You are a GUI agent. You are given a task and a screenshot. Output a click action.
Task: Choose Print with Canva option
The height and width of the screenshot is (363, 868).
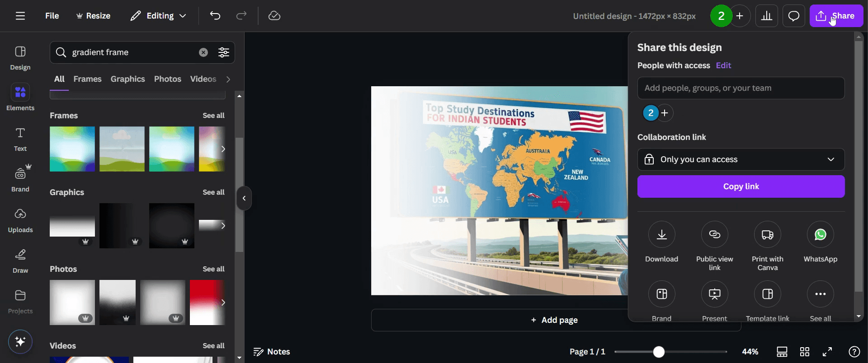click(767, 234)
